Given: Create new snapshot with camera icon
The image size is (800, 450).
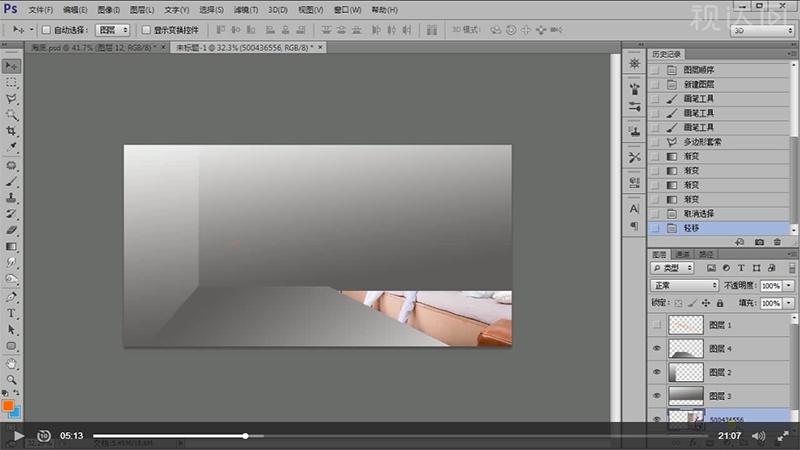Looking at the screenshot, I should [x=759, y=242].
